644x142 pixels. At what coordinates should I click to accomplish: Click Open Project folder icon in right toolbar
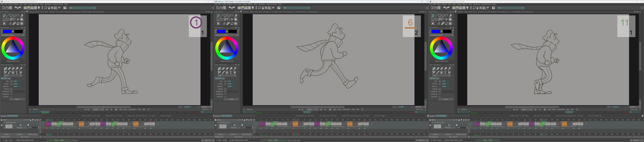(x=436, y=8)
